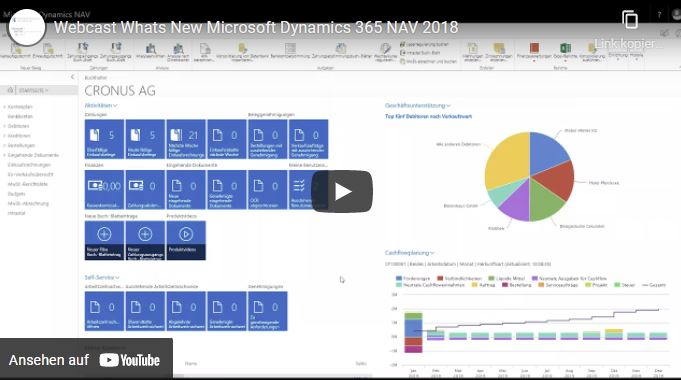Open Bestellungen mit ausstehender Genehmigung tile
Screen dimensions: 681x380
click(268, 139)
